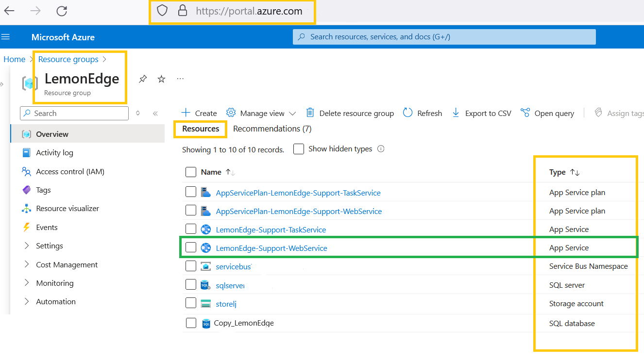
Task: Click the Export to CSV download icon
Action: click(456, 113)
